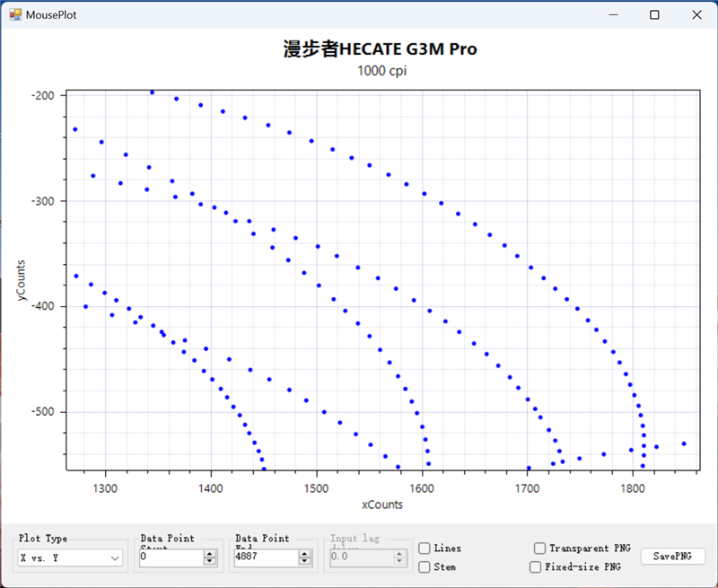
Task: Tick the Fixed-size PNG checkbox
Action: (535, 567)
